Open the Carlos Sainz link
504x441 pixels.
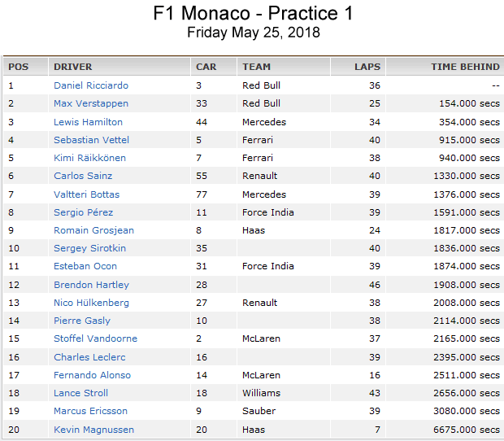point(83,176)
